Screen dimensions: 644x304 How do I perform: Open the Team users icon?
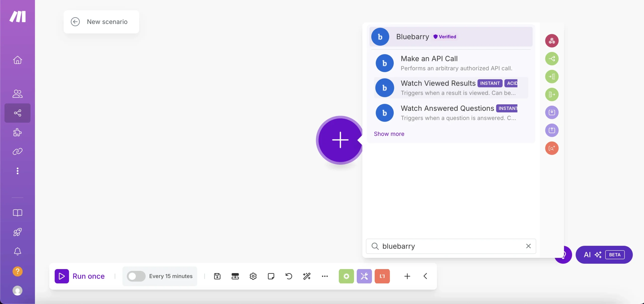click(x=18, y=94)
